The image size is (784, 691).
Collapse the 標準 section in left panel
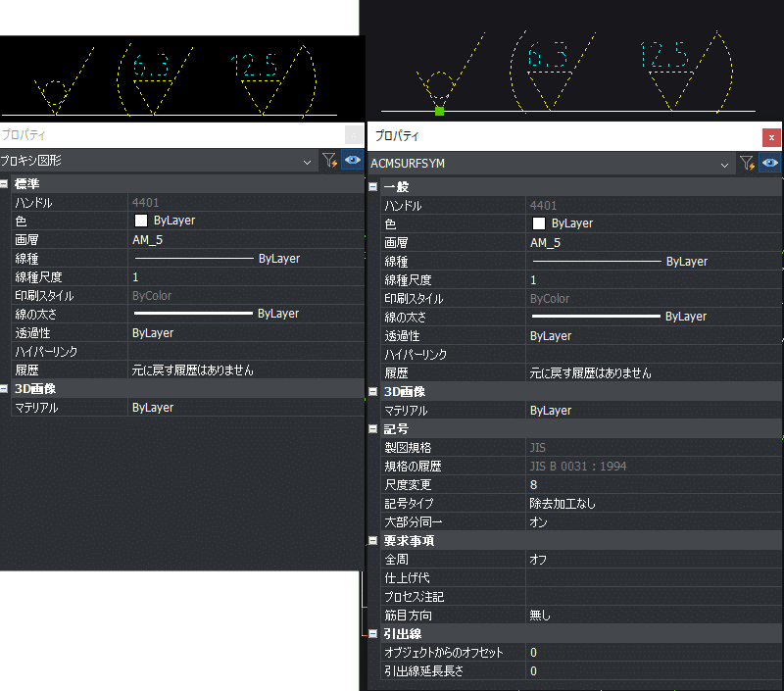click(6, 184)
